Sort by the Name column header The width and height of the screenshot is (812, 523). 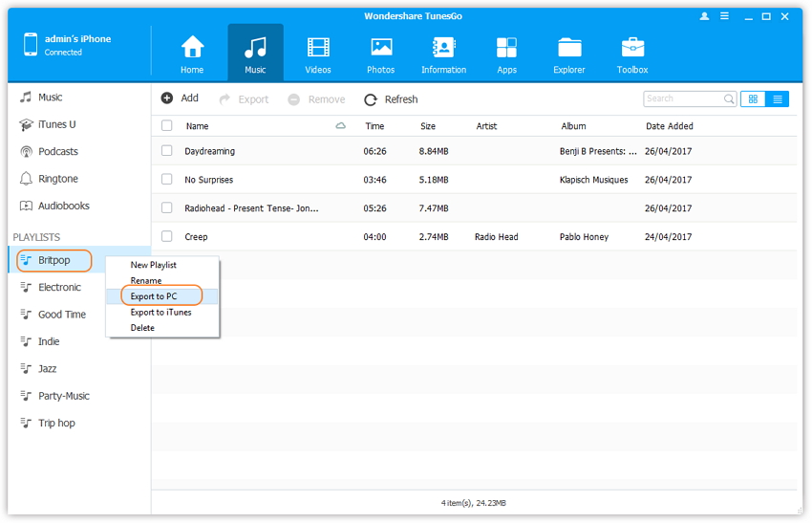(198, 126)
